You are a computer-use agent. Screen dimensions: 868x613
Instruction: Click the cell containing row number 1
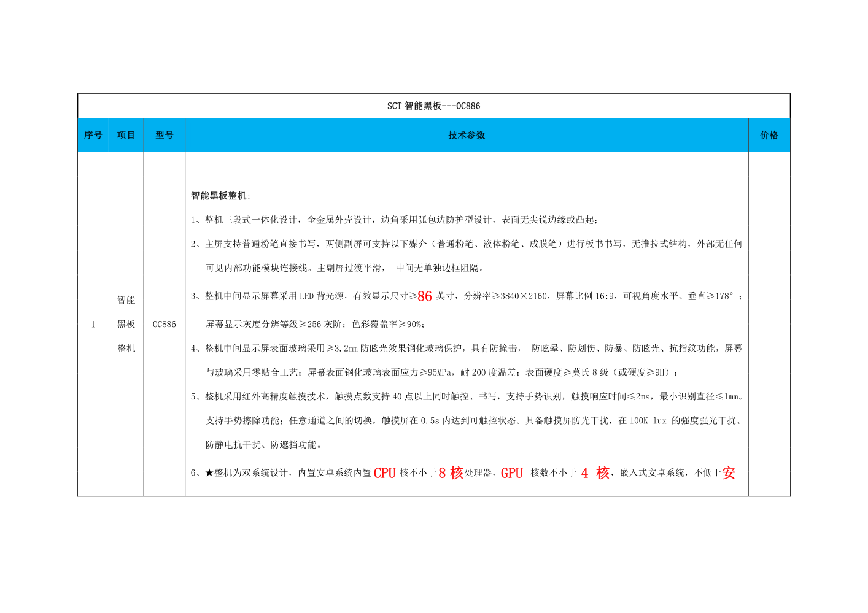[93, 324]
